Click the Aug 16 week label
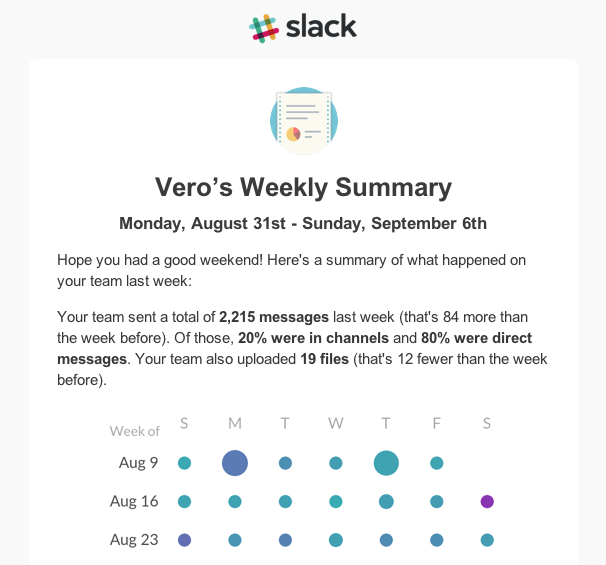Image resolution: width=606 pixels, height=565 pixels. point(135,501)
